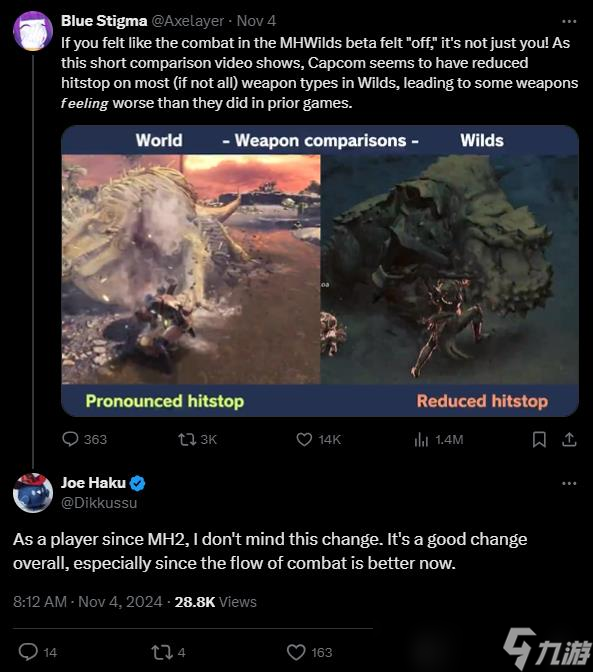Open Joe Haku's profile avatar

(33, 493)
